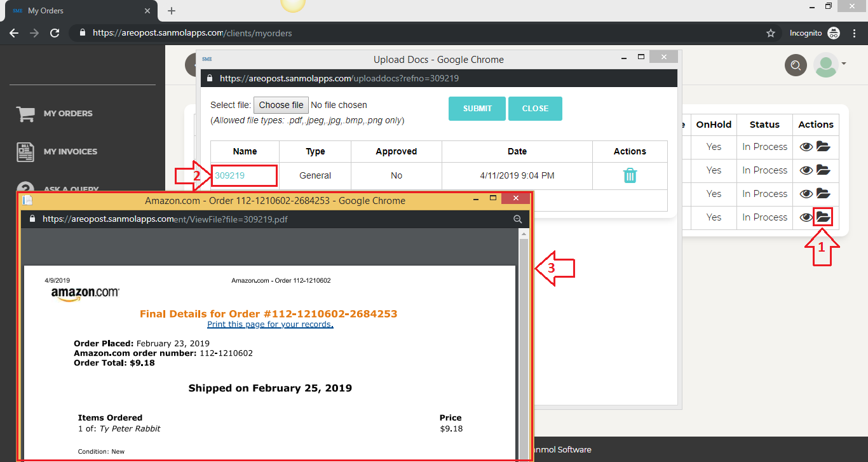Open first order row folder icon
Screen dimensions: 868x462
[824, 147]
